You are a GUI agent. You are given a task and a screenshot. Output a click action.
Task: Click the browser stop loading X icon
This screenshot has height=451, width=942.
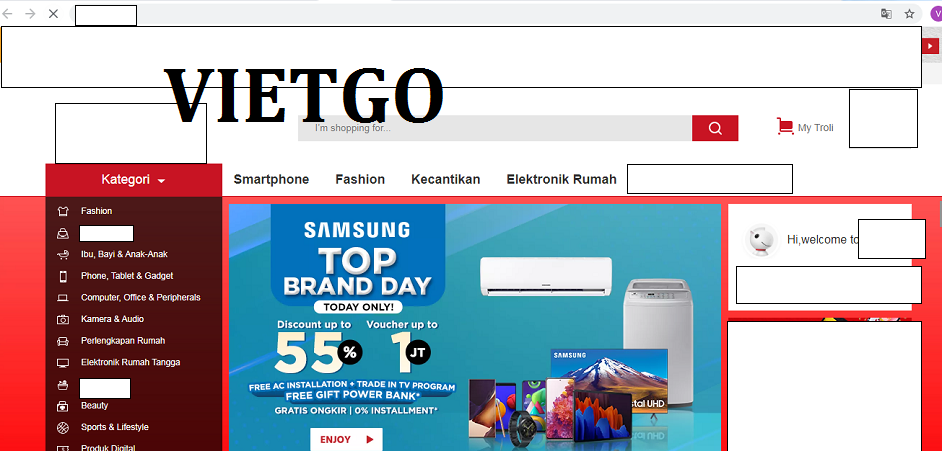click(x=53, y=13)
